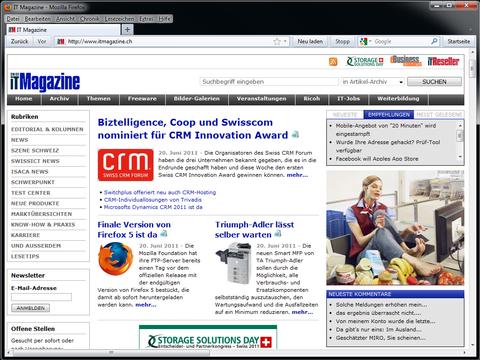480x360 pixels.
Task: Click the bookmark star in address bar
Action: click(277, 42)
